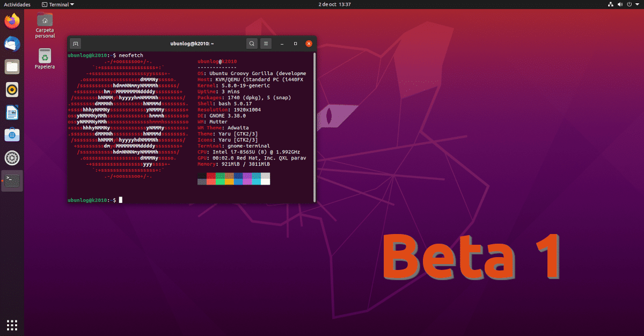Screen dimensions: 644x336
Task: Launch Thunderbird mail from the dock
Action: 12,44
